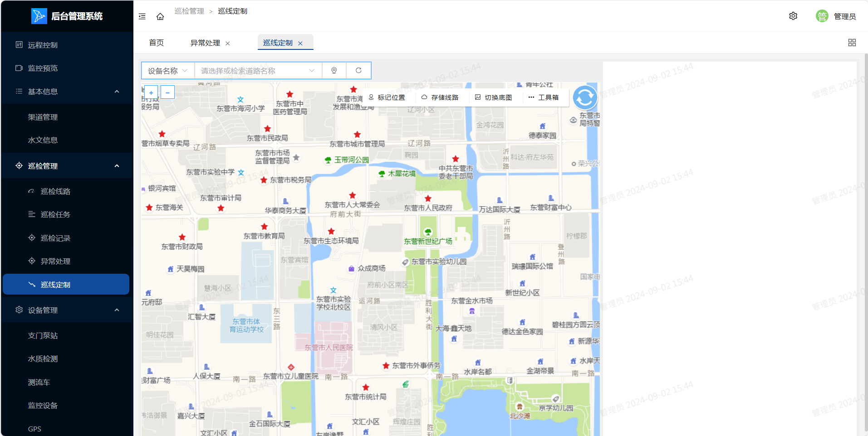Screen dimensions: 868x436
Task: Go home via the breadcrumb house icon
Action: tap(160, 16)
